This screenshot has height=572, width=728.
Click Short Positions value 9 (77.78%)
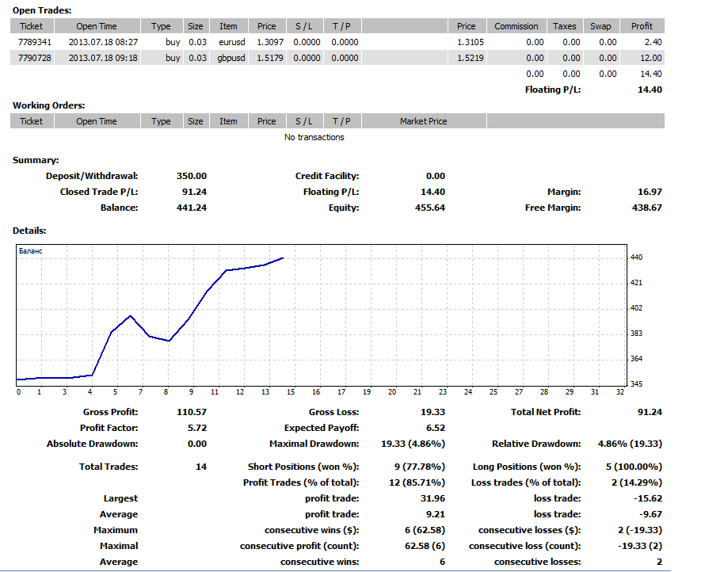click(x=420, y=467)
